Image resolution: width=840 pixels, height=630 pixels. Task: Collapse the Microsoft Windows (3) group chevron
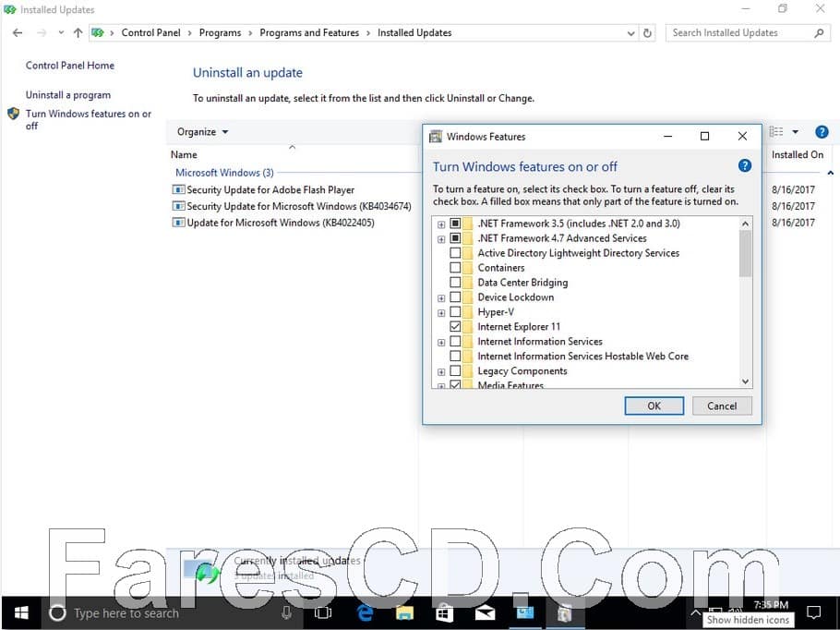point(830,173)
